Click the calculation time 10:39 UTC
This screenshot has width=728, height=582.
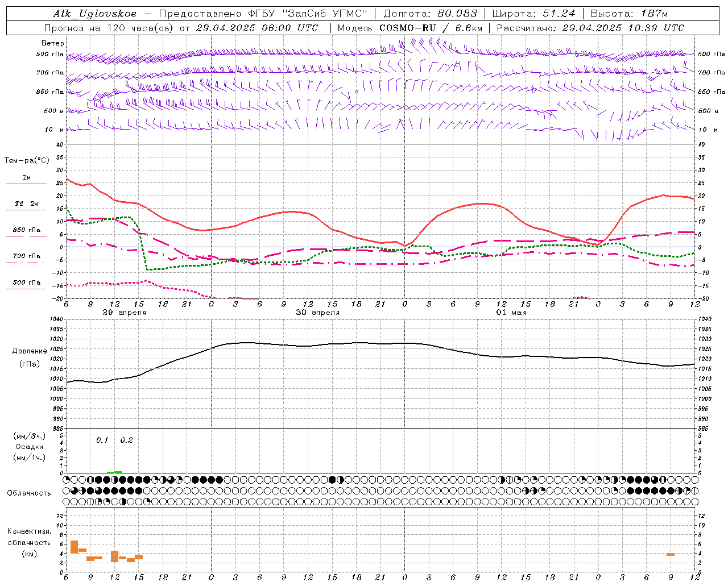pos(656,28)
